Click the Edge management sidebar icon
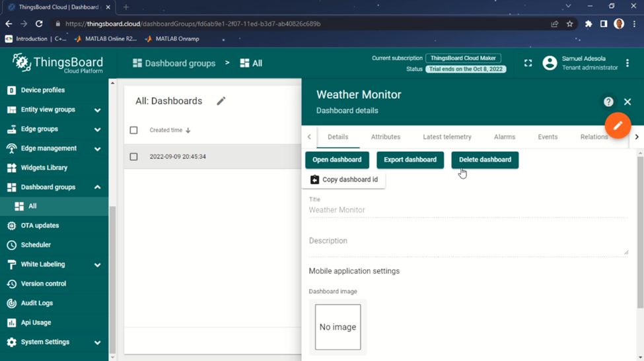Screen dimensions: 644x361 click(11, 148)
